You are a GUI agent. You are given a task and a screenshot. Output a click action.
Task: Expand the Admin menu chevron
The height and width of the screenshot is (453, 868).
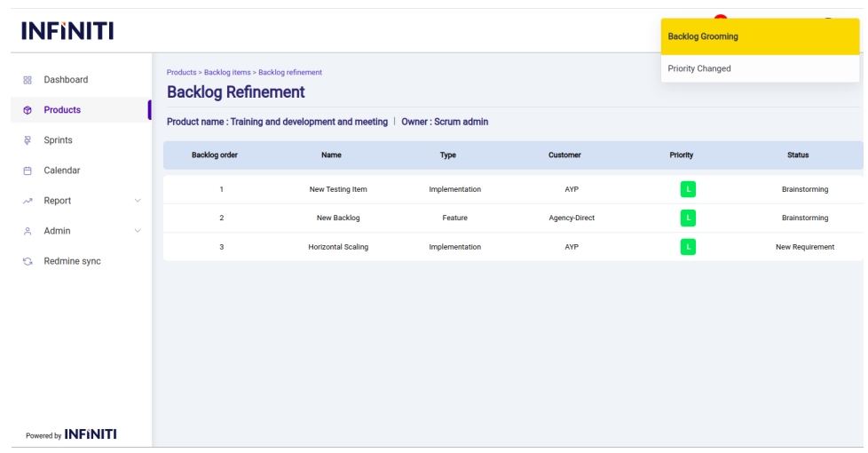coord(138,231)
